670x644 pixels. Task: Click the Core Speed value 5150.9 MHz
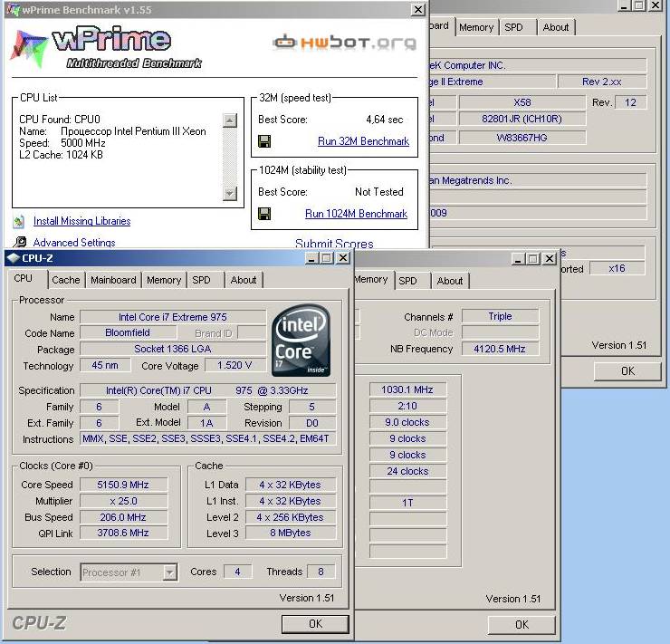pyautogui.click(x=123, y=485)
